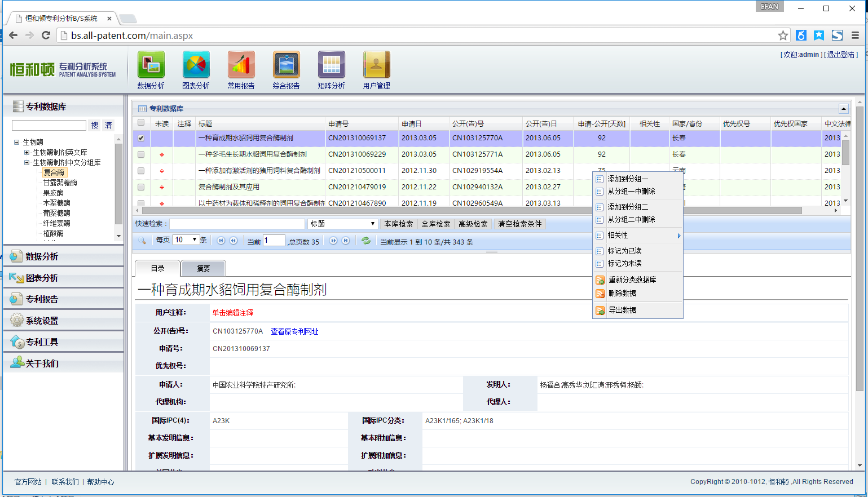Check the CN201310069229 row checkbox
Screen dimensions: 868x497
141,154
